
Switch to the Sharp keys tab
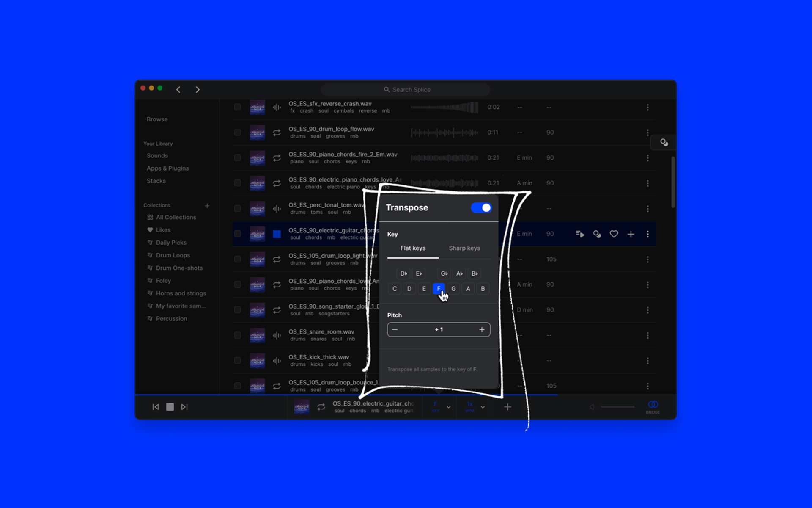pyautogui.click(x=464, y=248)
